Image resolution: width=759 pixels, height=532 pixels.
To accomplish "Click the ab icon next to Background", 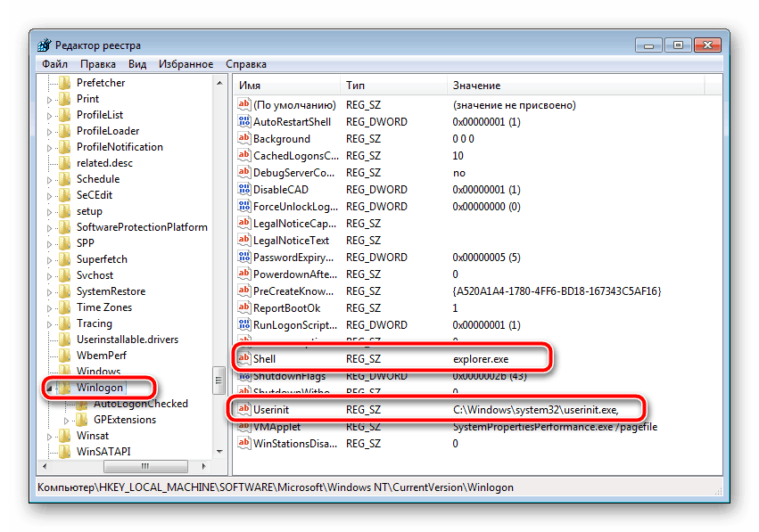I will [x=243, y=138].
